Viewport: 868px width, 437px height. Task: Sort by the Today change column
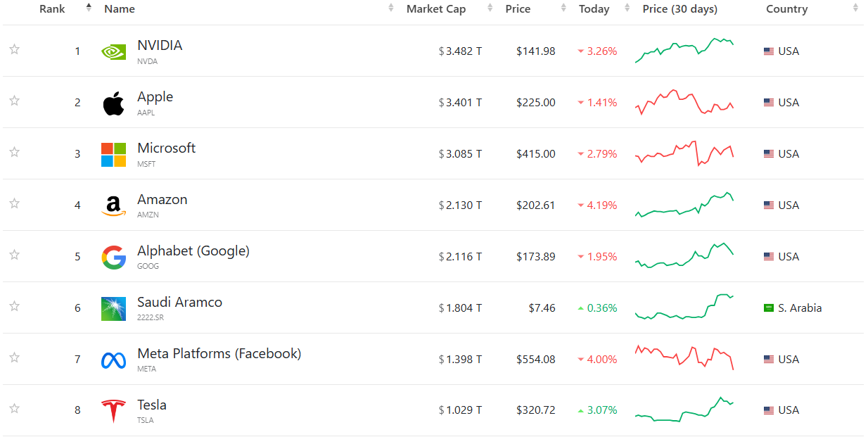click(594, 9)
